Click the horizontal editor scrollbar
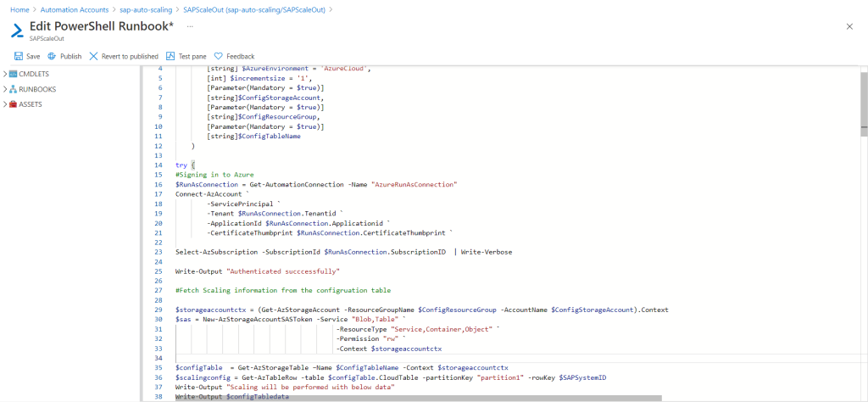Viewport: 868px width, 402px height. click(418, 398)
